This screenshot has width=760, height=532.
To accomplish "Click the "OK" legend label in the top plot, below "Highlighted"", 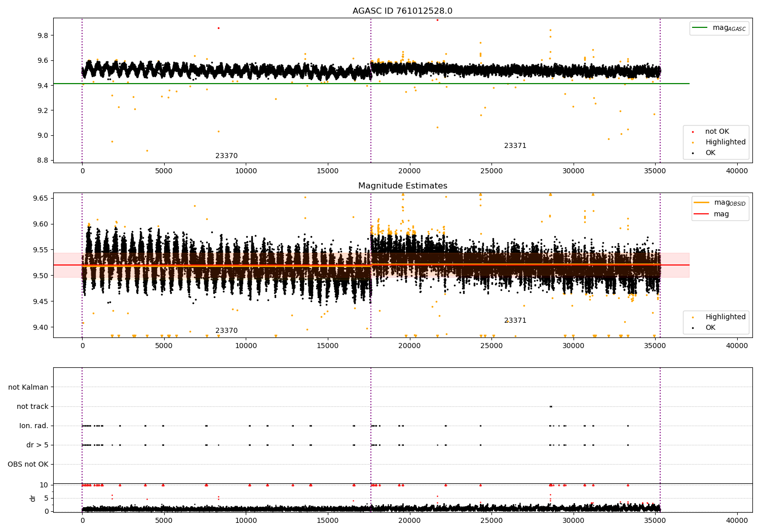I will point(710,153).
